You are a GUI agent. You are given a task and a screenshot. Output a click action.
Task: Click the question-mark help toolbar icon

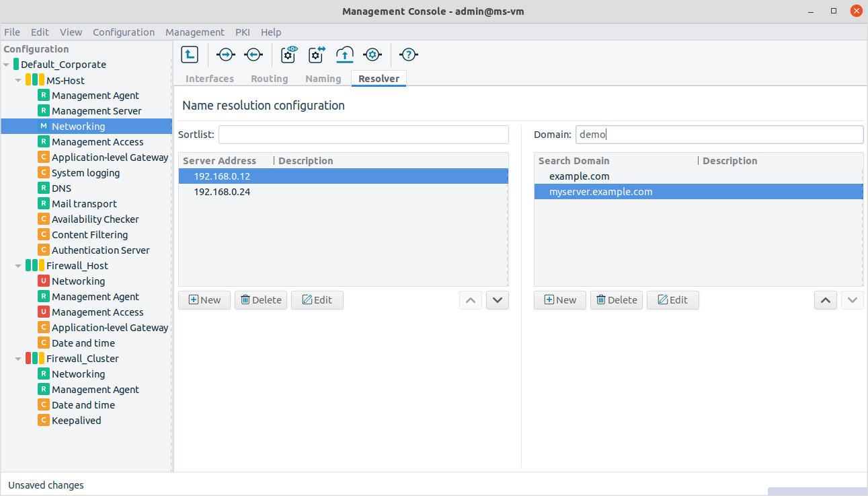coord(409,55)
